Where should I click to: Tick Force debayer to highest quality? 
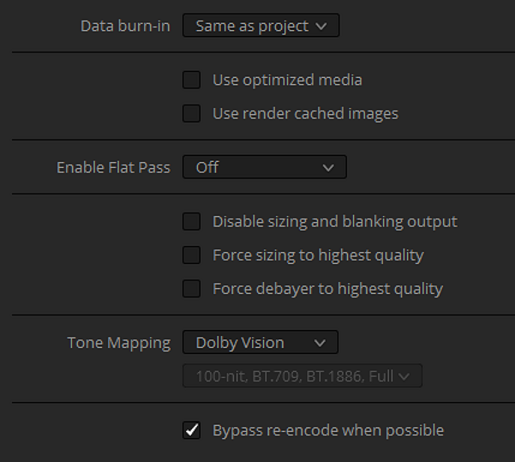click(191, 289)
